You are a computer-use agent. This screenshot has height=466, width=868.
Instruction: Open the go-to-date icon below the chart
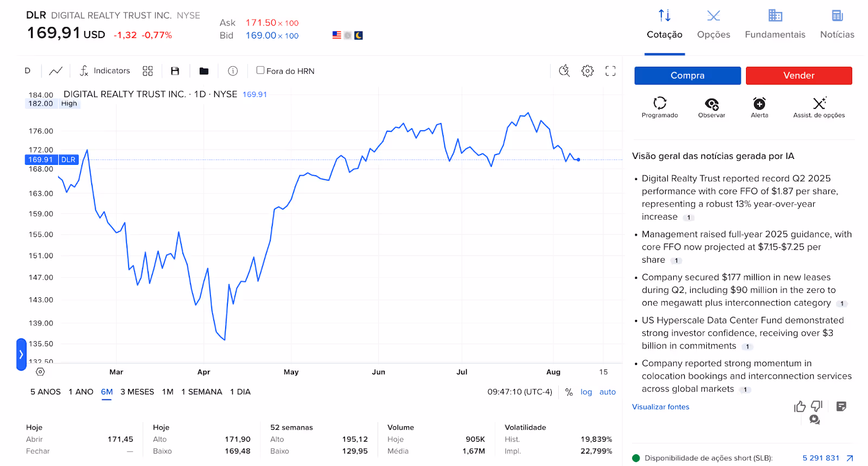(x=40, y=372)
